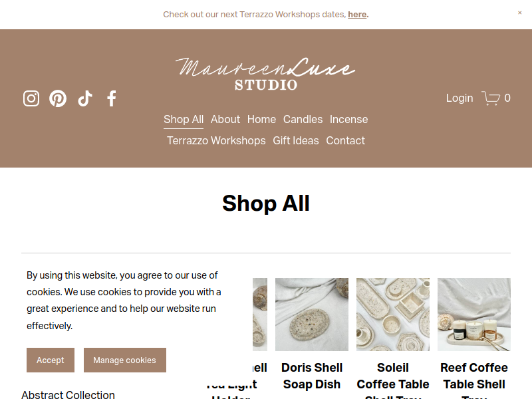View the Soleil Coffee Table product image
Screen dimensions: 532x399
pyautogui.click(x=393, y=315)
